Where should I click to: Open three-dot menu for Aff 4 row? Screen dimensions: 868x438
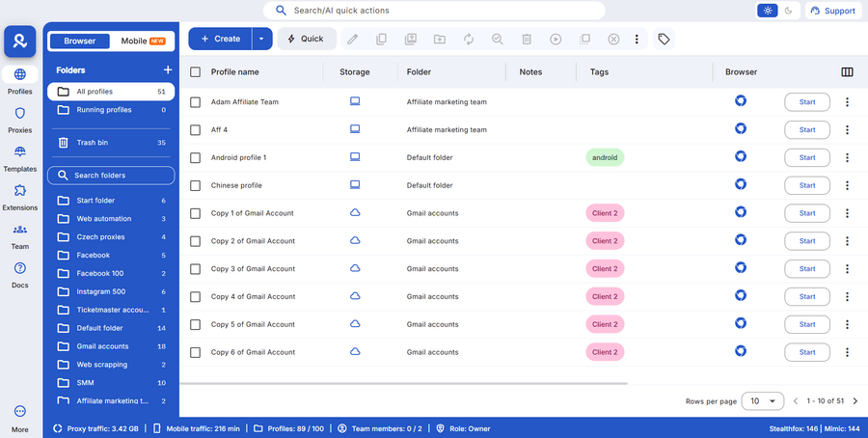click(x=847, y=129)
